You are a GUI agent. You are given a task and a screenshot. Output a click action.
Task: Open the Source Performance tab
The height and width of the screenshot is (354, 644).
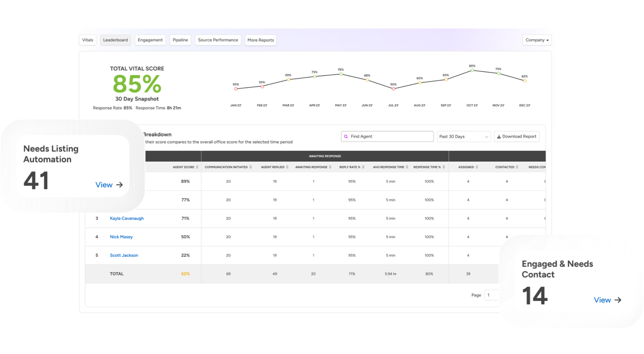(x=218, y=40)
